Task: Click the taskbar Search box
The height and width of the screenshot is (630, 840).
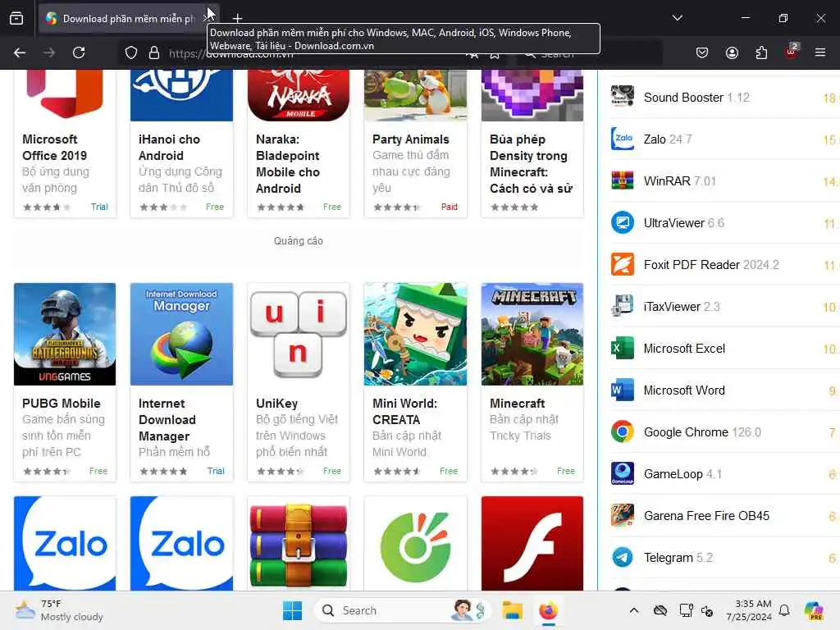Action: pos(402,610)
